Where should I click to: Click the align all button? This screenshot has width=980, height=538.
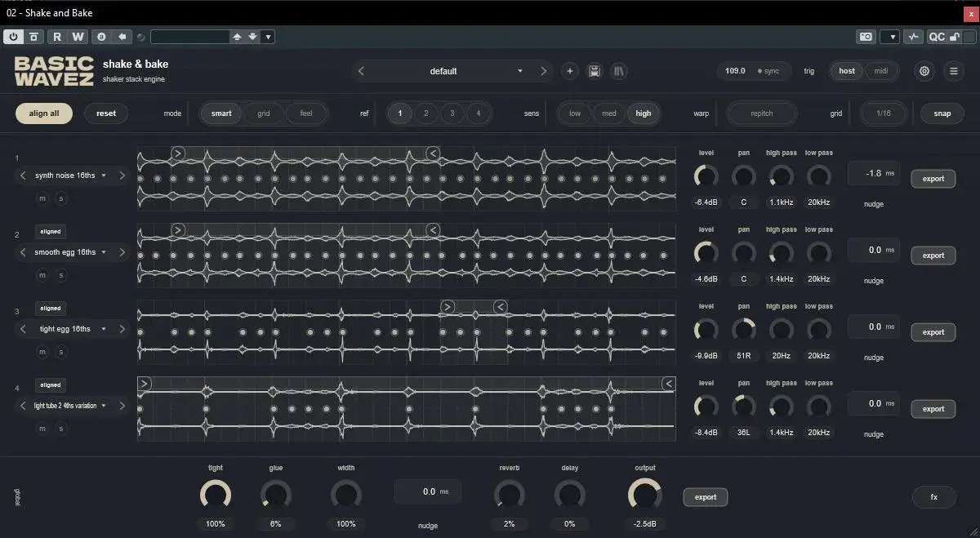tap(44, 113)
